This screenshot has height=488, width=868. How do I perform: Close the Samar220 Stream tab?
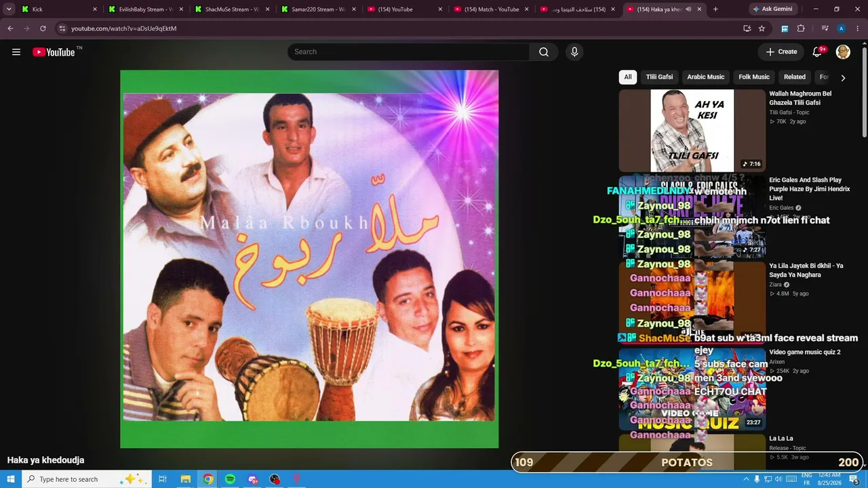tap(354, 9)
